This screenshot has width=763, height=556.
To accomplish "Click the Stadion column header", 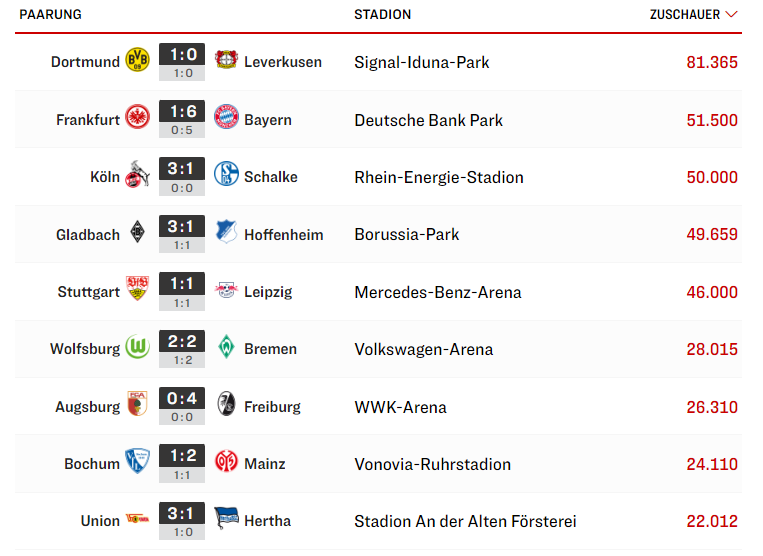I will coord(382,15).
